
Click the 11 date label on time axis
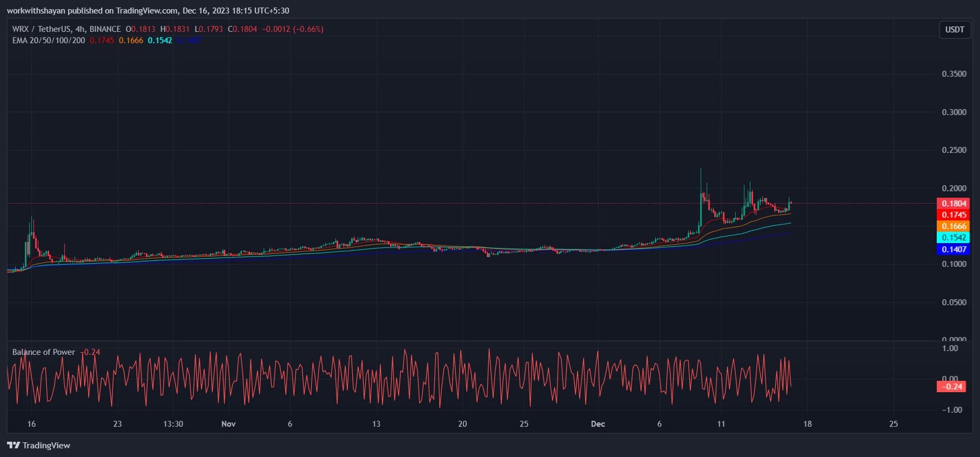click(x=721, y=424)
